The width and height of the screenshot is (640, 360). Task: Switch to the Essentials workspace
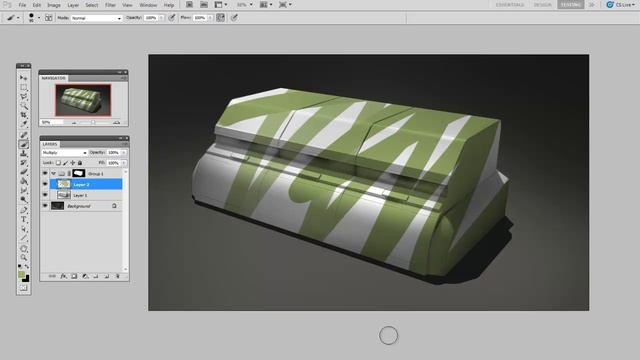(510, 5)
